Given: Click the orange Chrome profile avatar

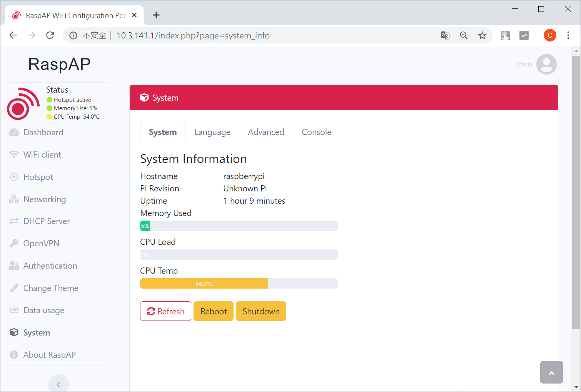Looking at the screenshot, I should pyautogui.click(x=550, y=35).
